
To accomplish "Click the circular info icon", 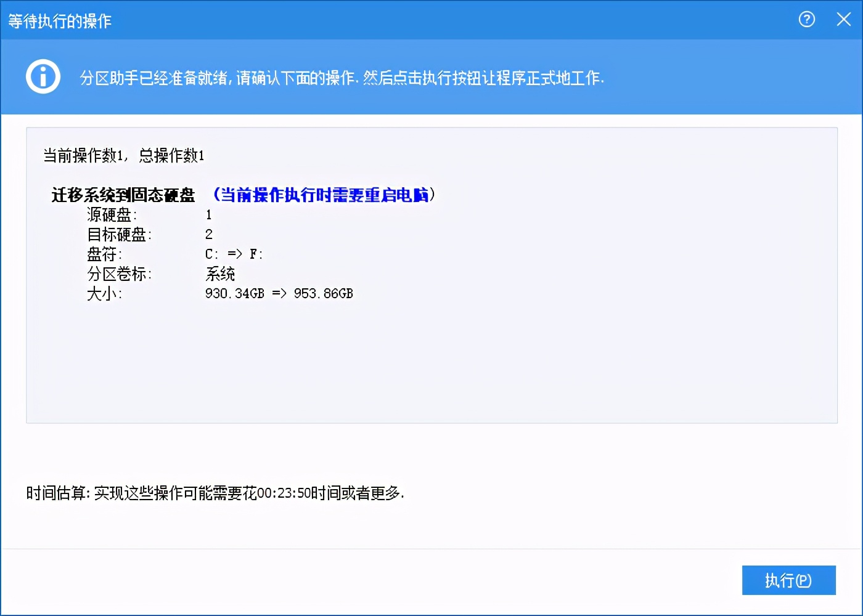I will (43, 76).
